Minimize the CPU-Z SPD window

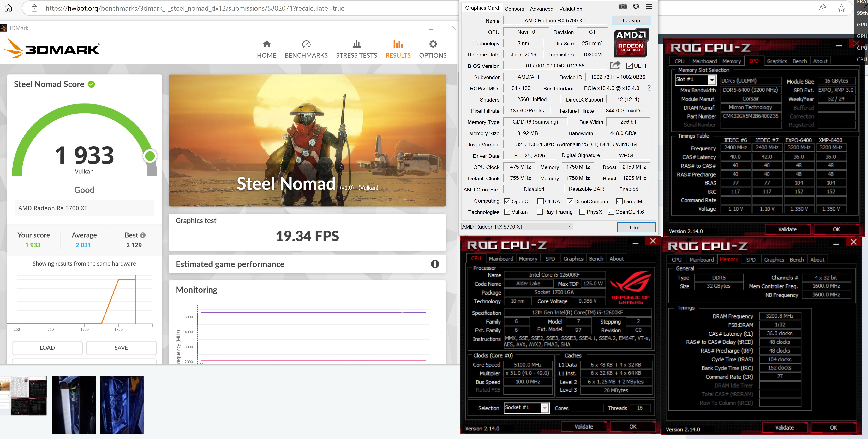pos(839,46)
